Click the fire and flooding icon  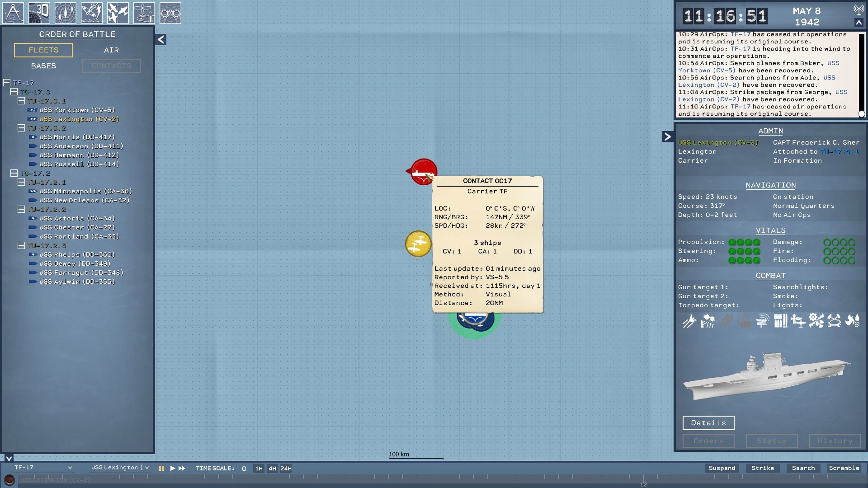(853, 321)
